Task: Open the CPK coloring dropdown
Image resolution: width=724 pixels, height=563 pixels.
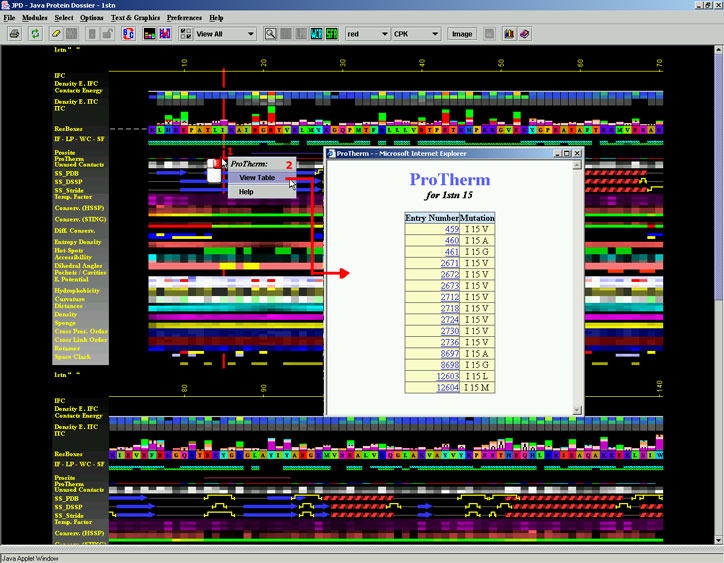Action: [x=416, y=34]
